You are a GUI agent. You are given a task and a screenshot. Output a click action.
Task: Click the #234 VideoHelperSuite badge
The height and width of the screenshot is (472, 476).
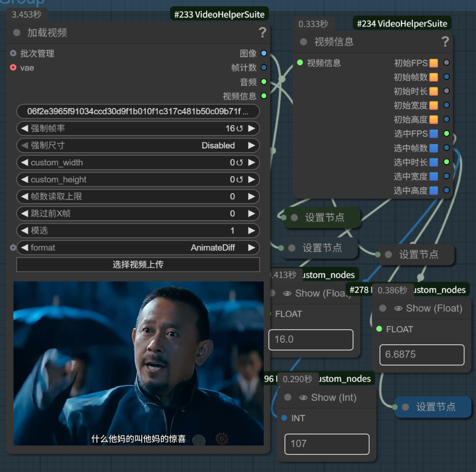click(402, 23)
